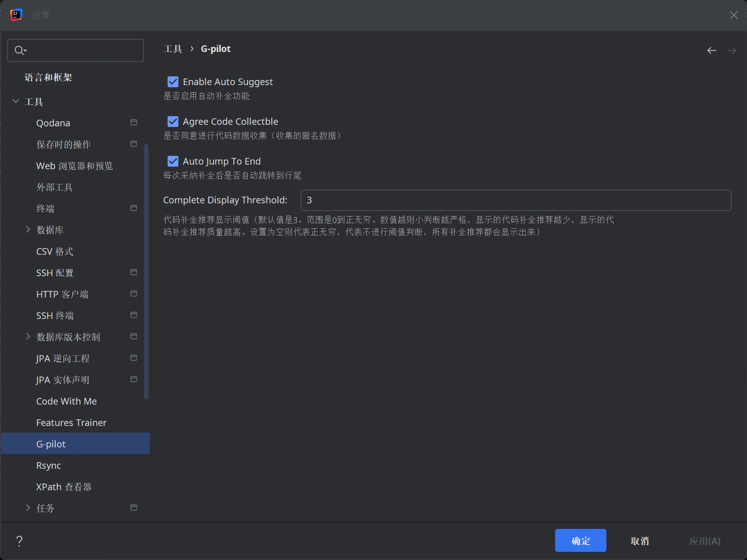Select Code With Me settings

point(75,401)
